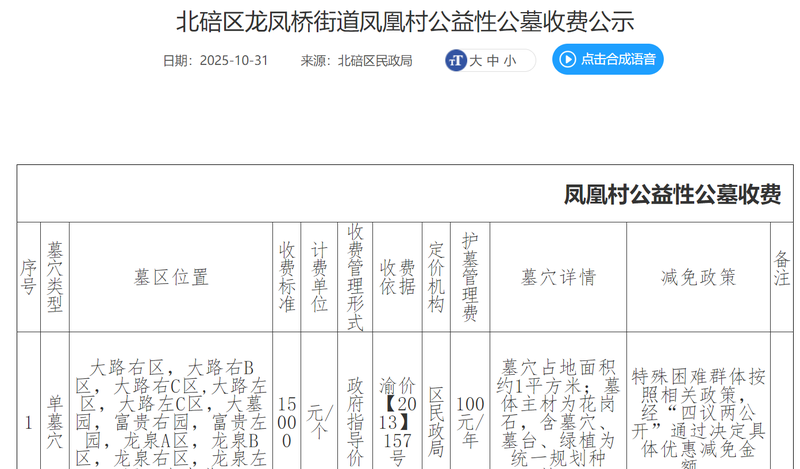Image resolution: width=800 pixels, height=469 pixels.
Task: Select the 墓区位置 column header
Action: coord(171,277)
